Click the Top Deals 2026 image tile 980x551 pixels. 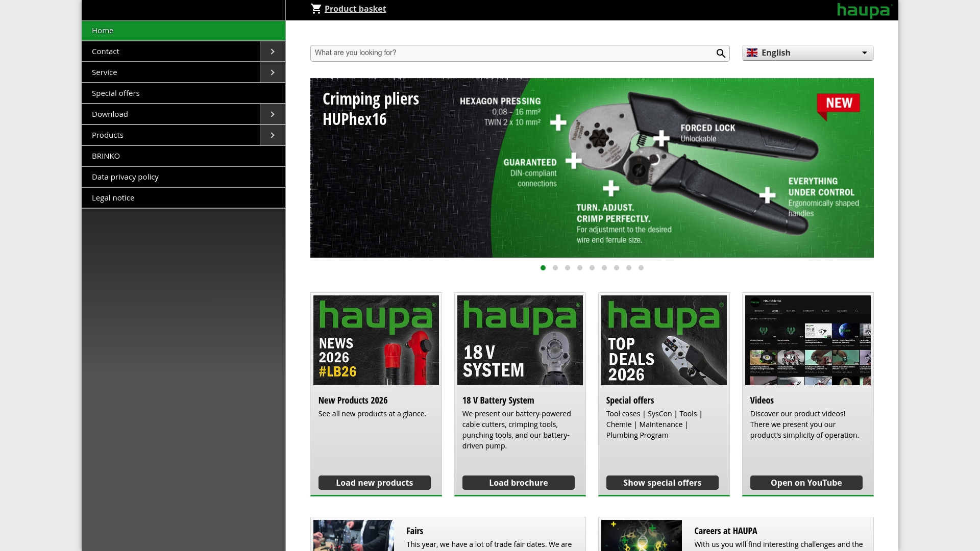(664, 340)
